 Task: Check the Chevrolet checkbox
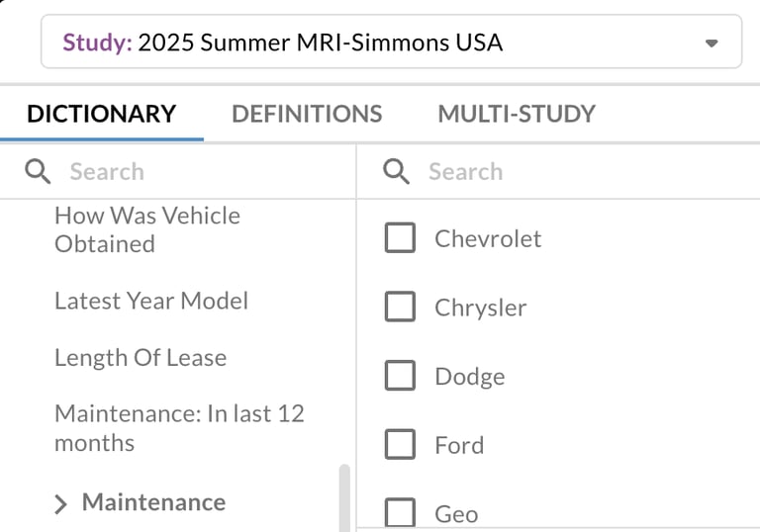coord(400,238)
